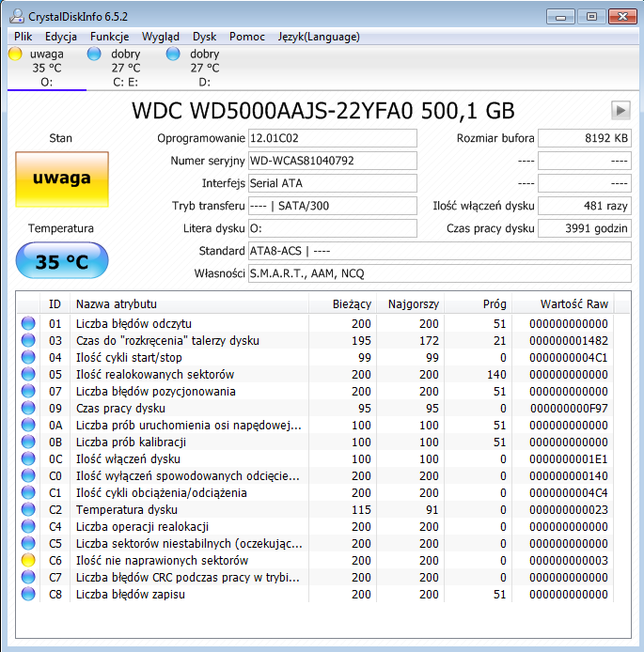Click the CrystalDiskInfo title bar icon
Viewport: 644px width, 652px height.
click(x=17, y=16)
